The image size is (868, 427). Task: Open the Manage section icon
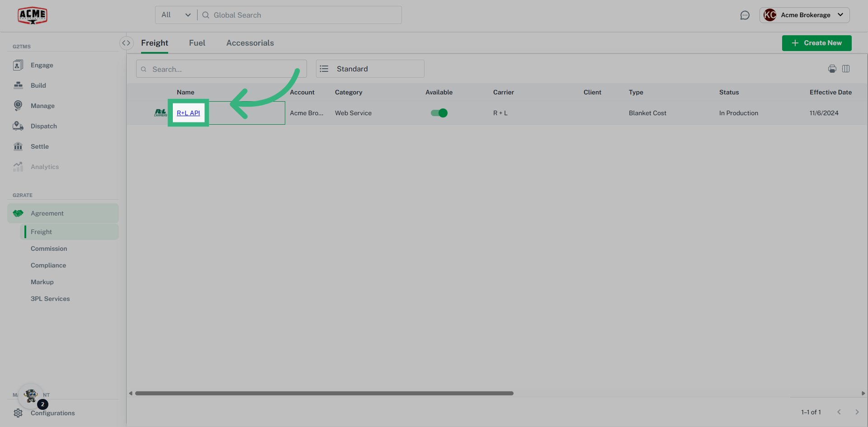(x=18, y=105)
